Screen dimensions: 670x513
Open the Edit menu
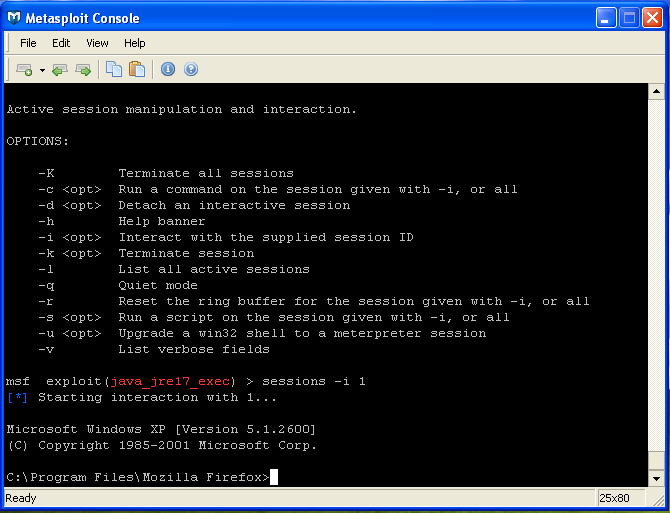[61, 43]
